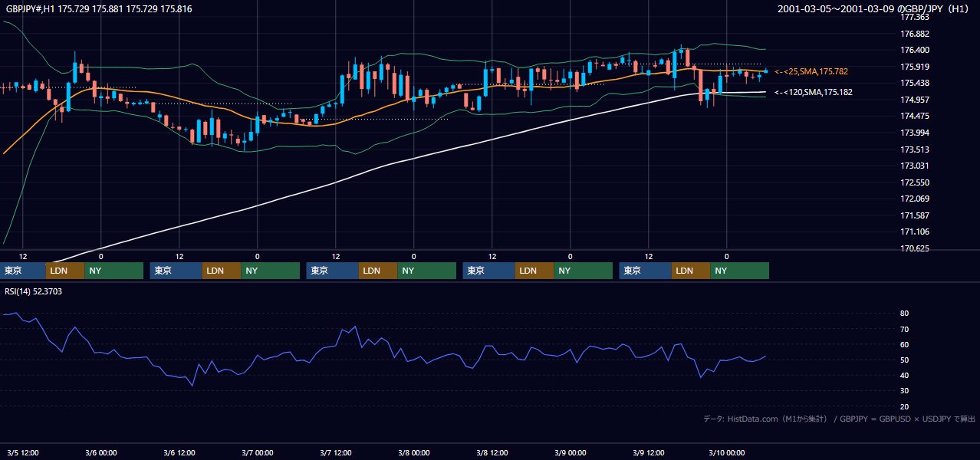Select the second 東京 session box
Screen dimensions: 980x460
point(176,271)
